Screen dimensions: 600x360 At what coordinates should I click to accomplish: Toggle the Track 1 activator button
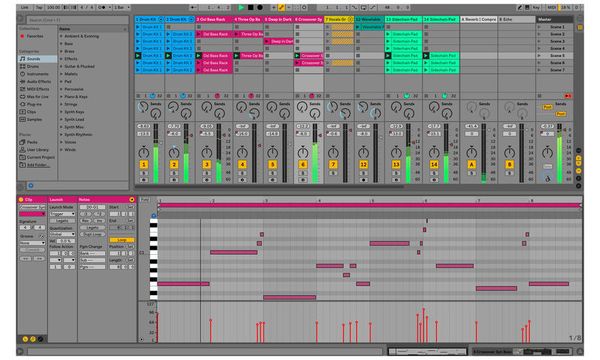pyautogui.click(x=143, y=165)
